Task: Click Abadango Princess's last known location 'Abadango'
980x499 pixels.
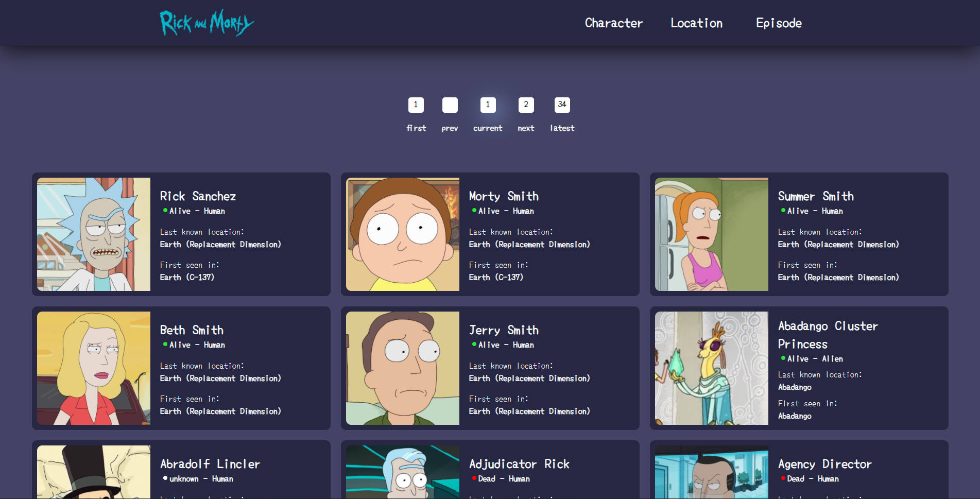Action: click(x=795, y=387)
